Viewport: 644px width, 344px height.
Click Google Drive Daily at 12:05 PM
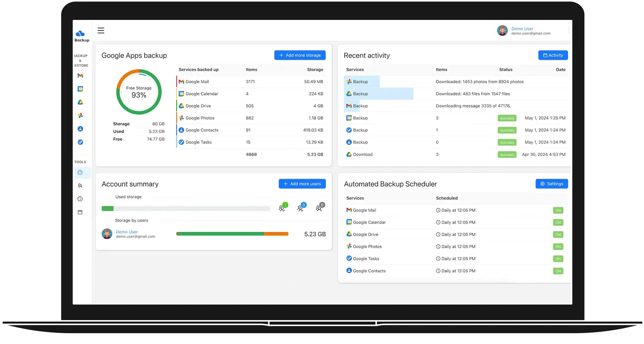point(455,234)
